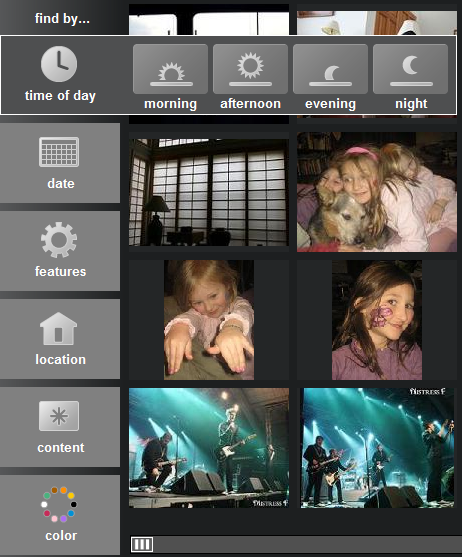Click the 'afternoon' label text

(250, 104)
